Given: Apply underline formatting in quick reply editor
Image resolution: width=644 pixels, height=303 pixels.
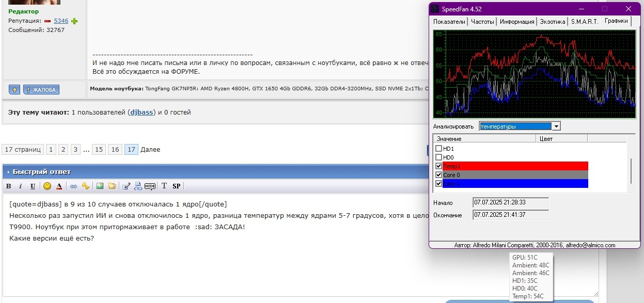Looking at the screenshot, I should coord(33,186).
